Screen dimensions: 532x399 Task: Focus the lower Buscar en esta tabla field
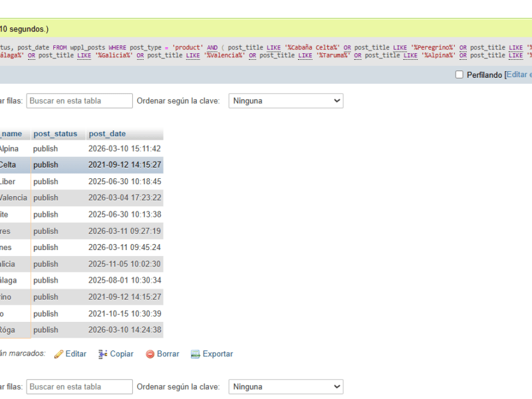tap(79, 387)
